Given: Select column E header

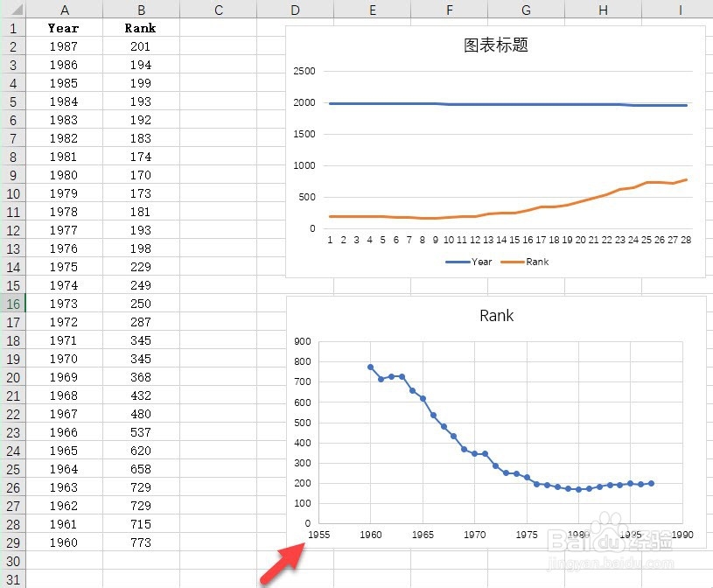Looking at the screenshot, I should point(373,9).
